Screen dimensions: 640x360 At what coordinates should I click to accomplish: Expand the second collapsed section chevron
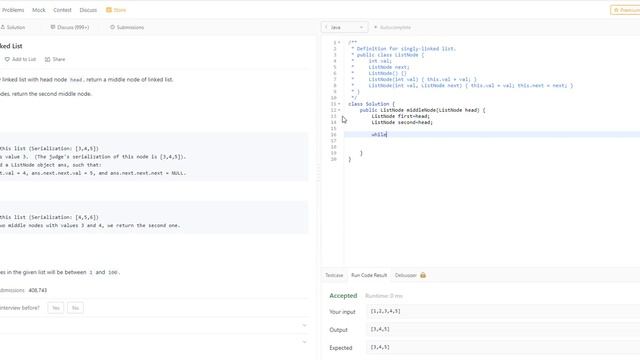click(304, 342)
